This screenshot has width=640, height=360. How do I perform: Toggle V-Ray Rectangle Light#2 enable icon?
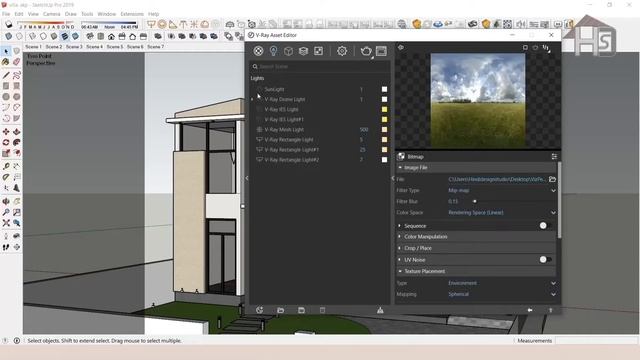pyautogui.click(x=259, y=160)
